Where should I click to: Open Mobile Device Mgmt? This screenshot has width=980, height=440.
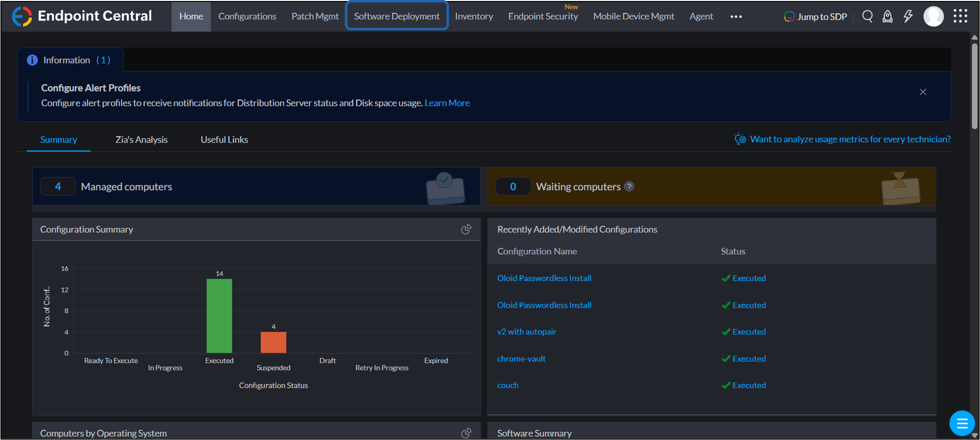tap(634, 17)
